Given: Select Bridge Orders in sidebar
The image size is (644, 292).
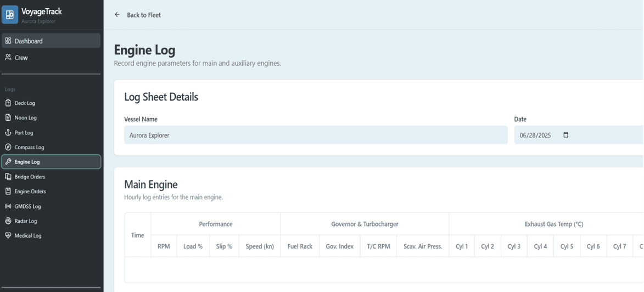Looking at the screenshot, I should coord(30,177).
